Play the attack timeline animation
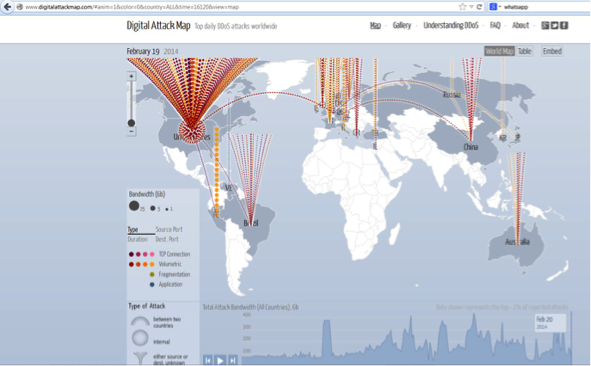591x366 pixels. coord(220,360)
